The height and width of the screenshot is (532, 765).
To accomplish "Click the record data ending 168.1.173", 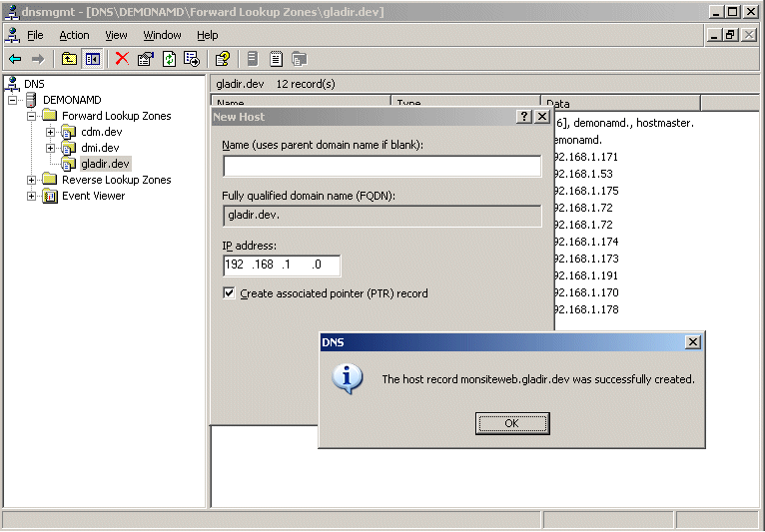I will click(x=586, y=259).
